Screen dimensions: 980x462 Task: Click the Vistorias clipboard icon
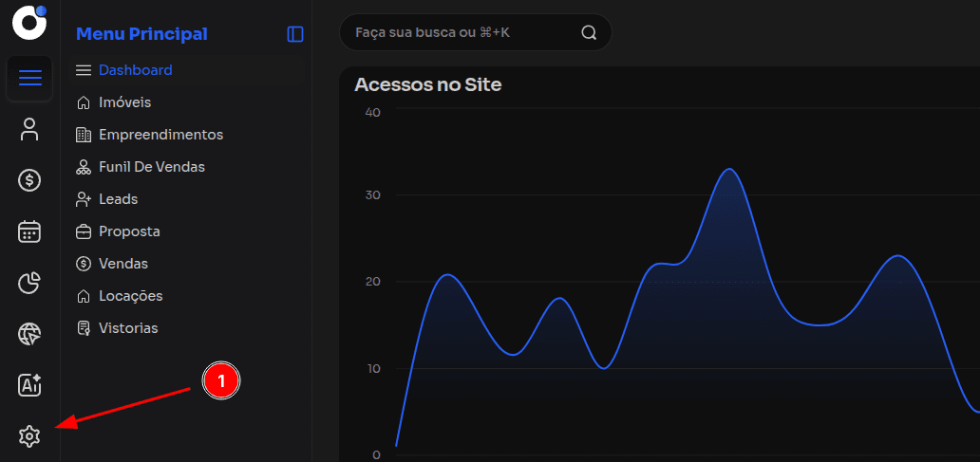point(84,328)
